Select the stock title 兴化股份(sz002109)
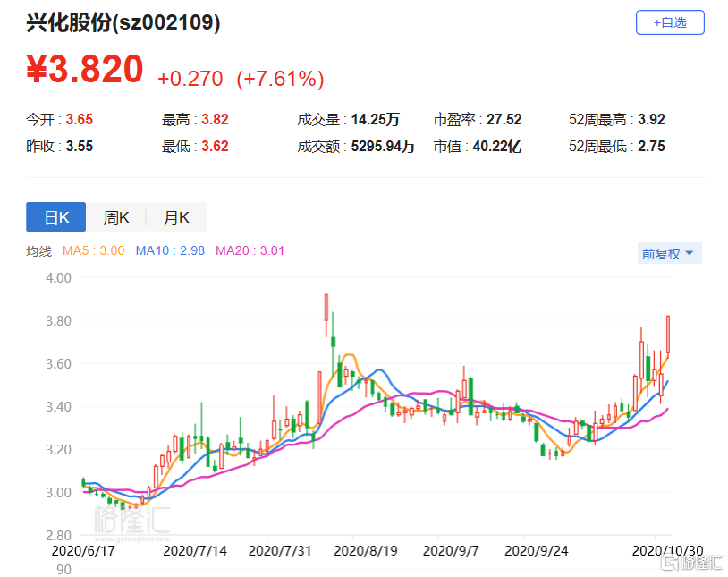Viewport: 728px width, 577px height. click(x=123, y=22)
